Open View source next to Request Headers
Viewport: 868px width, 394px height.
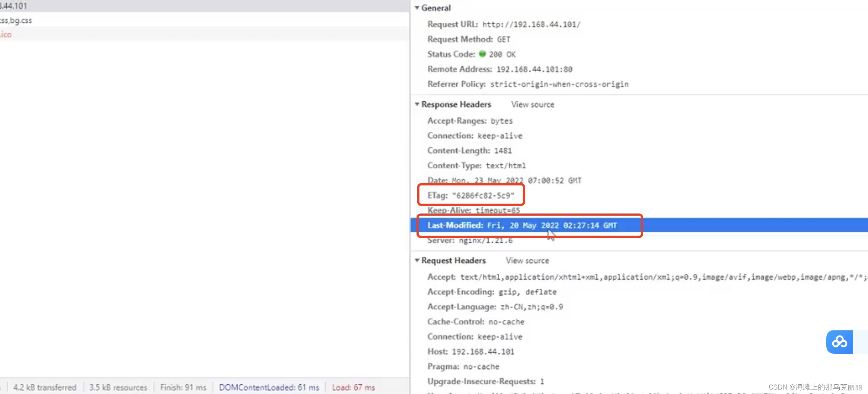pyautogui.click(x=527, y=260)
